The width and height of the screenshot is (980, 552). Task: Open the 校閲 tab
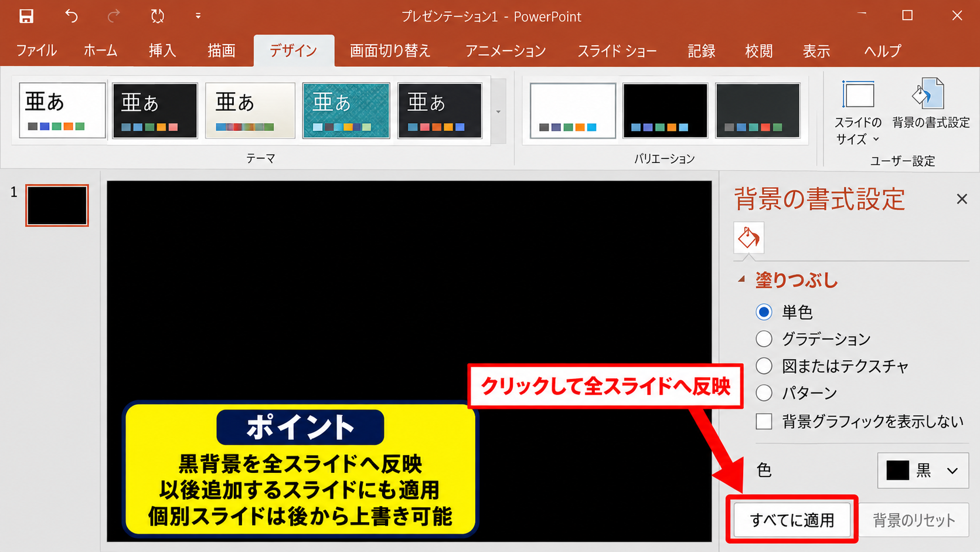(x=758, y=51)
